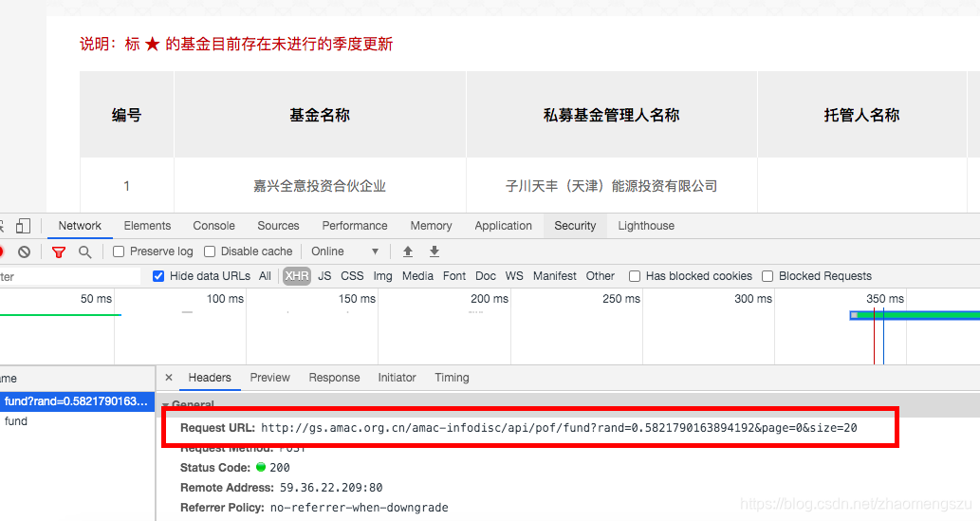
Task: Open the Security panel tab
Action: (x=575, y=226)
